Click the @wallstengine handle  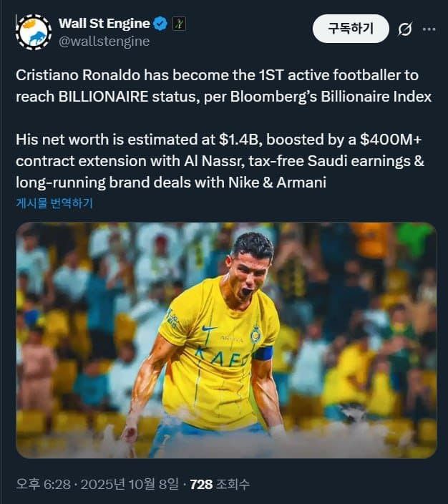(x=104, y=42)
